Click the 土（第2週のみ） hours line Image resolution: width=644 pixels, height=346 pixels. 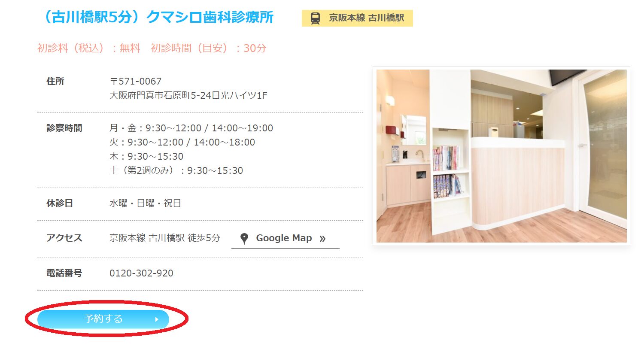176,170
